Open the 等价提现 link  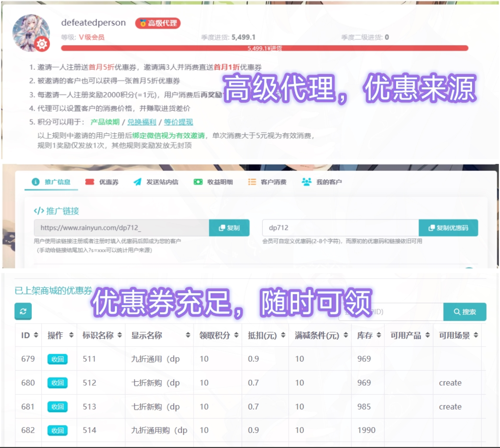pyautogui.click(x=178, y=122)
